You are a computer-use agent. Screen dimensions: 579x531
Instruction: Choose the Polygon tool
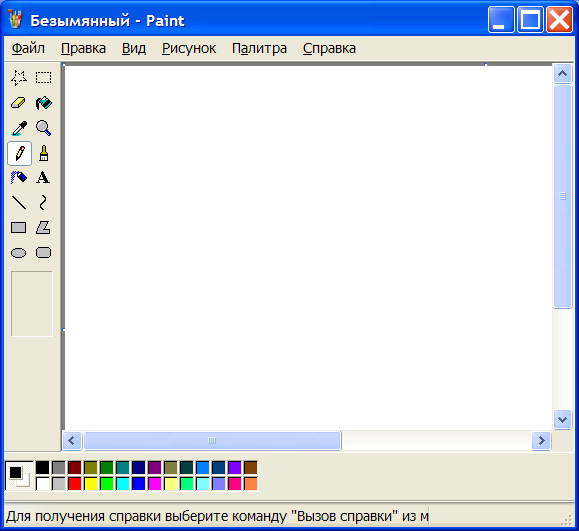[44, 228]
